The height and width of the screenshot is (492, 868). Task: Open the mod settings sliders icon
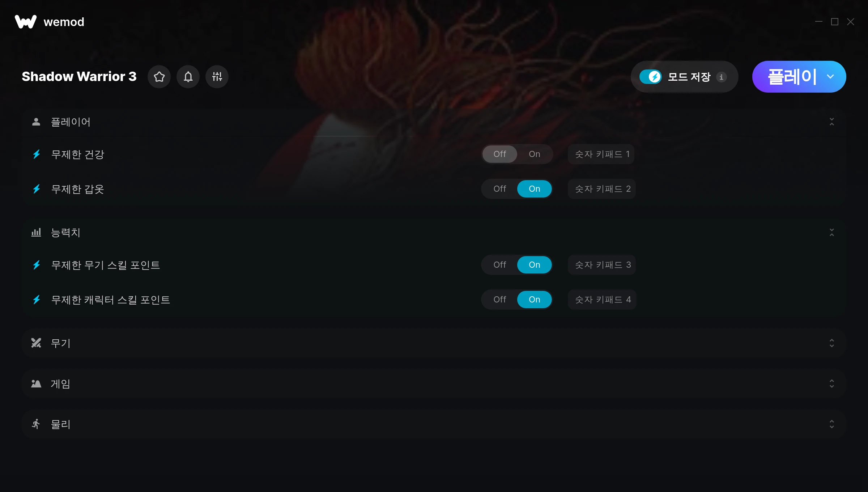[217, 77]
